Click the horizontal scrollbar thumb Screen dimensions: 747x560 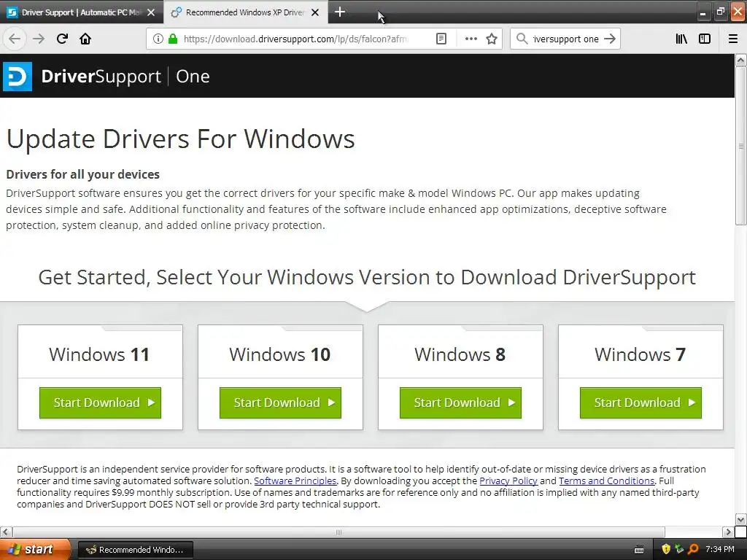[x=338, y=532]
